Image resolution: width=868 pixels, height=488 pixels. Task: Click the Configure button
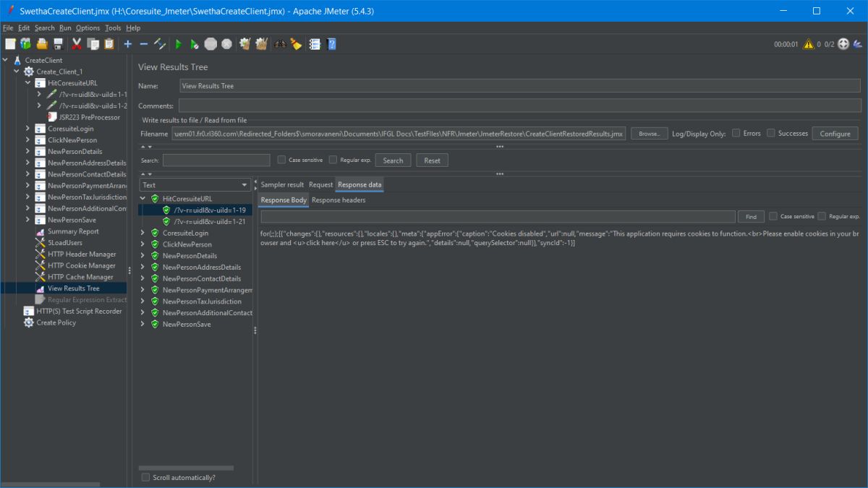pyautogui.click(x=835, y=134)
